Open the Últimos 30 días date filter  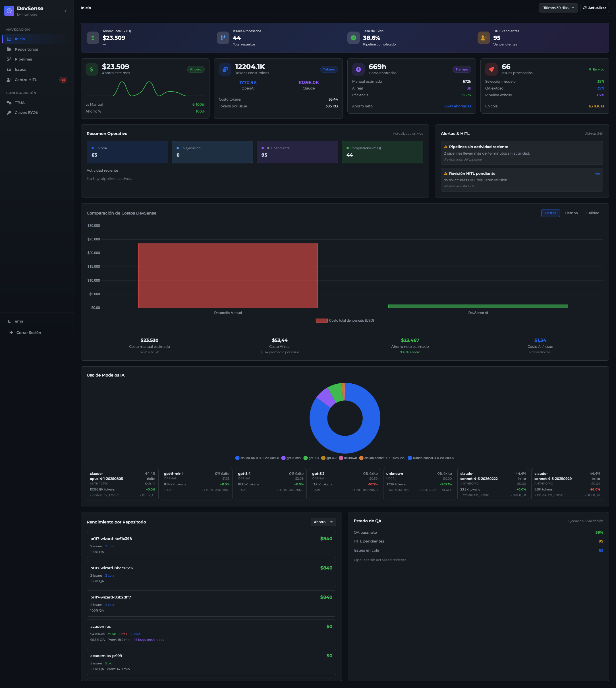pos(558,8)
